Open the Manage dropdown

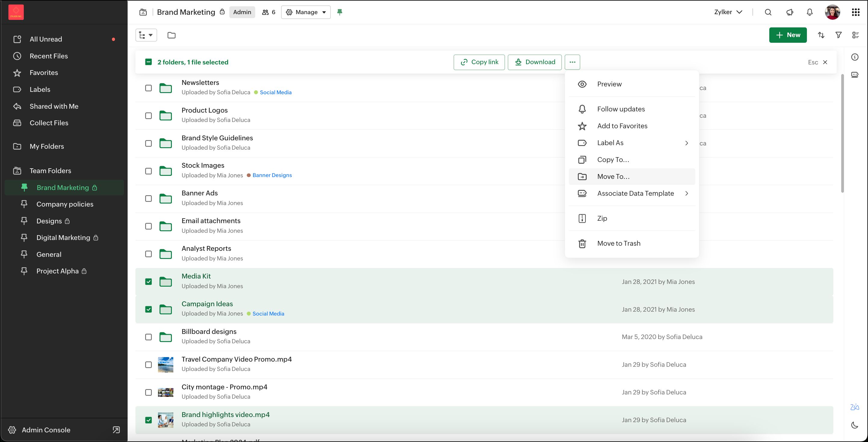pyautogui.click(x=305, y=12)
